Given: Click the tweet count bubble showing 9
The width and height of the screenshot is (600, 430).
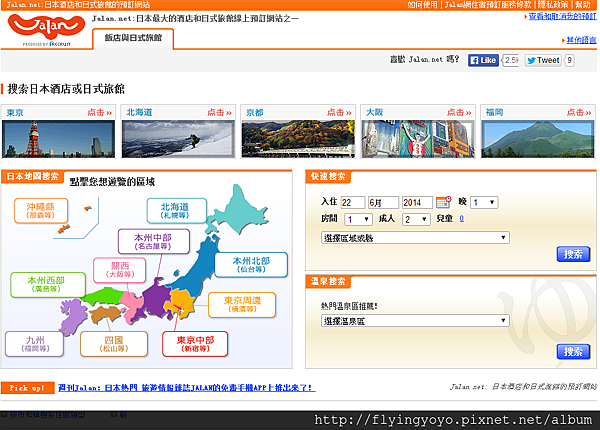Looking at the screenshot, I should point(569,60).
